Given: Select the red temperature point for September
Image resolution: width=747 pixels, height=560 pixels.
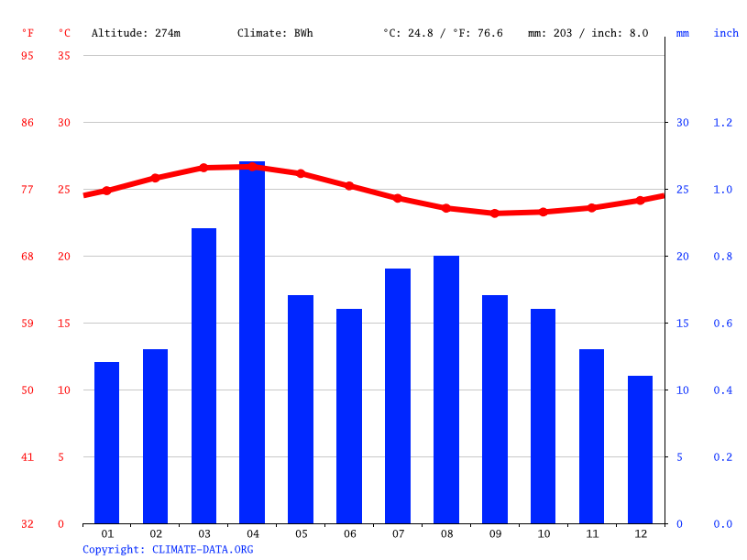Looking at the screenshot, I should pyautogui.click(x=495, y=214).
